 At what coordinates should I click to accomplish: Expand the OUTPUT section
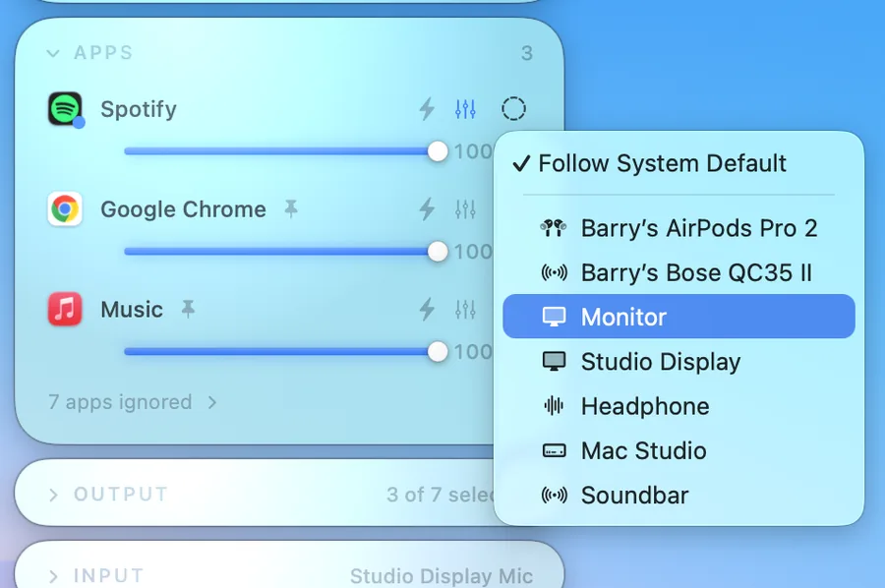(53, 495)
